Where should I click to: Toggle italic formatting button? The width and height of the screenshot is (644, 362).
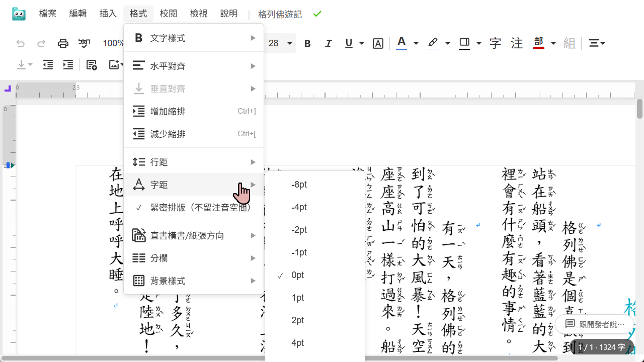point(329,44)
